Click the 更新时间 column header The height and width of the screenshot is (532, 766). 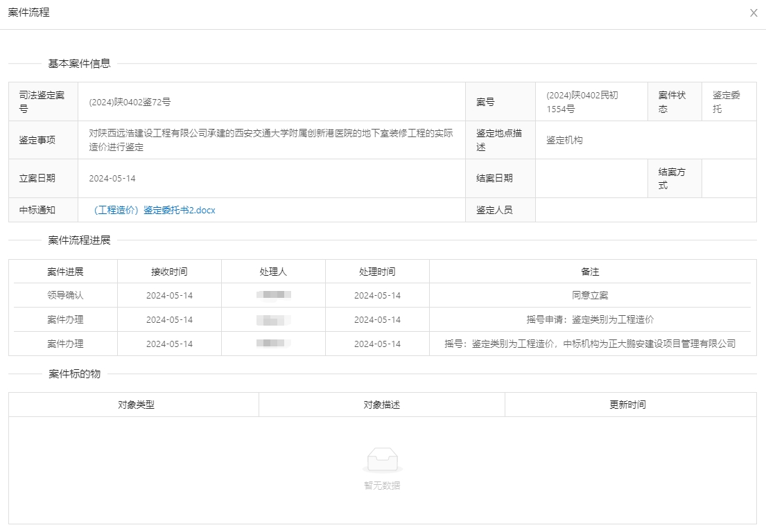pyautogui.click(x=627, y=405)
